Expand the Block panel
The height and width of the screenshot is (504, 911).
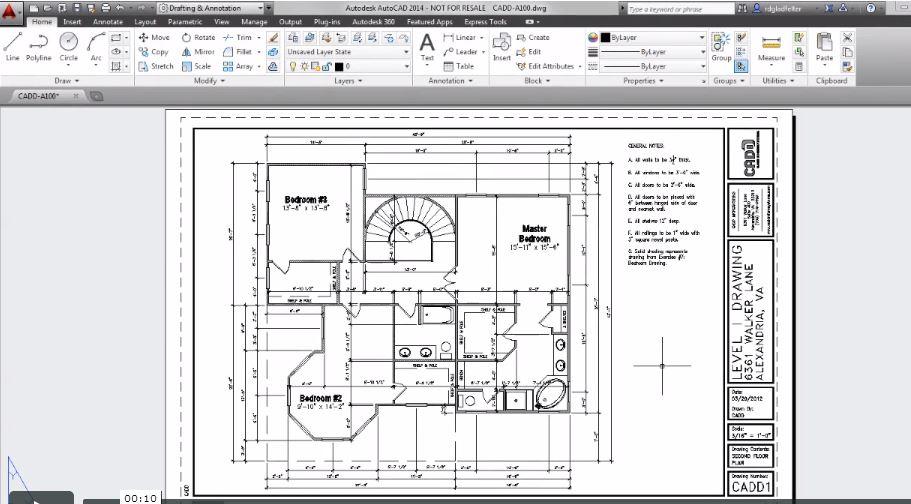(x=536, y=81)
